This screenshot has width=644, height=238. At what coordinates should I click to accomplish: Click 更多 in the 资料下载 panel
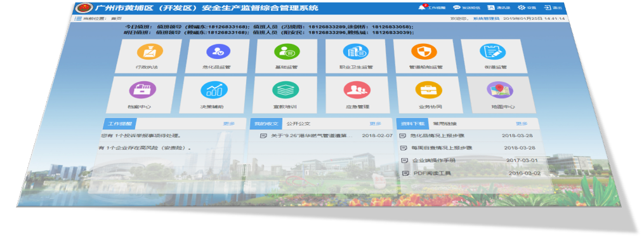tap(522, 123)
